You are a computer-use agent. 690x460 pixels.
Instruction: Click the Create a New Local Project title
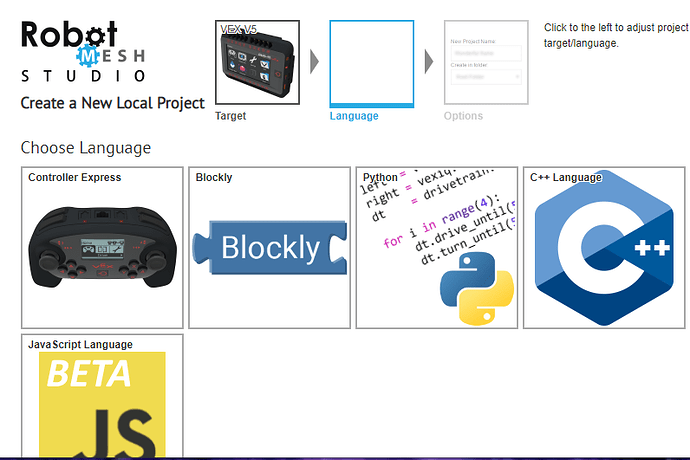[x=113, y=103]
